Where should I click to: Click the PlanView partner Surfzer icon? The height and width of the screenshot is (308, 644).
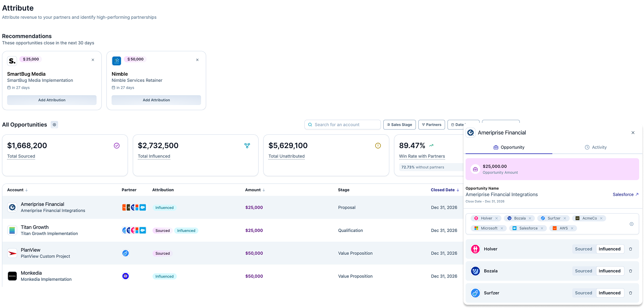pos(125,253)
